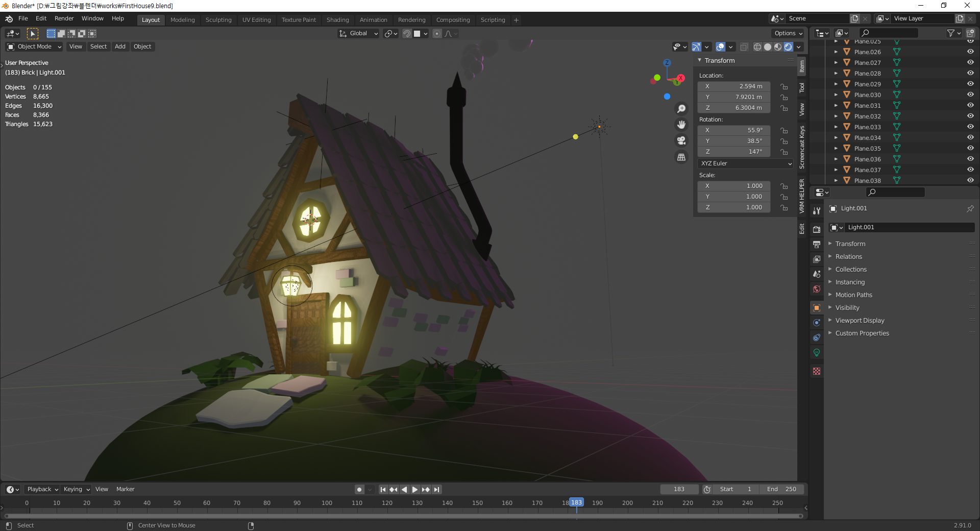Click the Blender logo menu icon
The height and width of the screenshot is (531, 980).
[9, 19]
